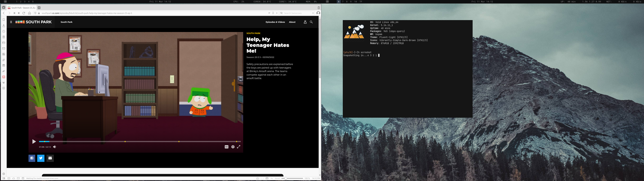This screenshot has width=644, height=181.
Task: Open site user account icon
Action: [x=305, y=22]
